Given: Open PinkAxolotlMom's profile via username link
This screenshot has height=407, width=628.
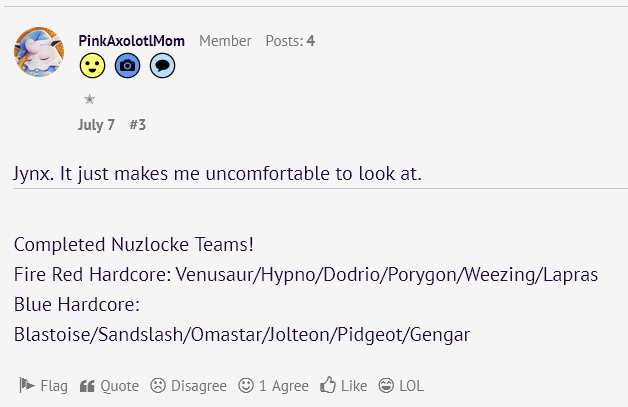Looking at the screenshot, I should [131, 41].
